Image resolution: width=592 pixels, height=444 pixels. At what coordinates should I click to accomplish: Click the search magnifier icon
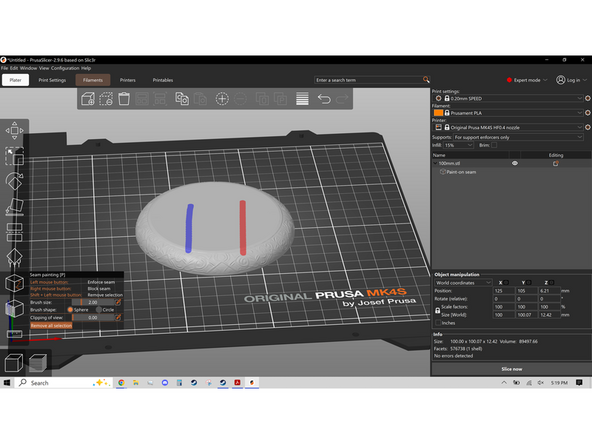click(x=426, y=80)
